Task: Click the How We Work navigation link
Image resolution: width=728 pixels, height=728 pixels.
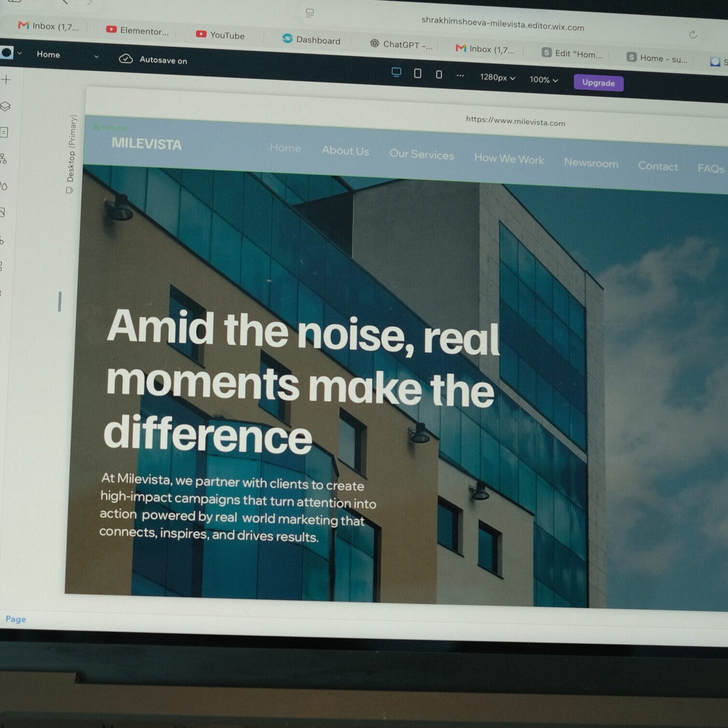Action: click(x=509, y=159)
